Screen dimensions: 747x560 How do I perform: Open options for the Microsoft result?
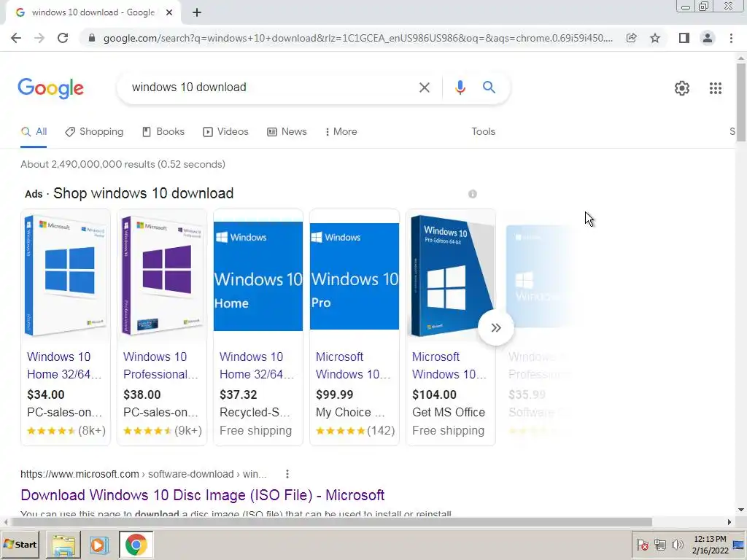pyautogui.click(x=287, y=474)
